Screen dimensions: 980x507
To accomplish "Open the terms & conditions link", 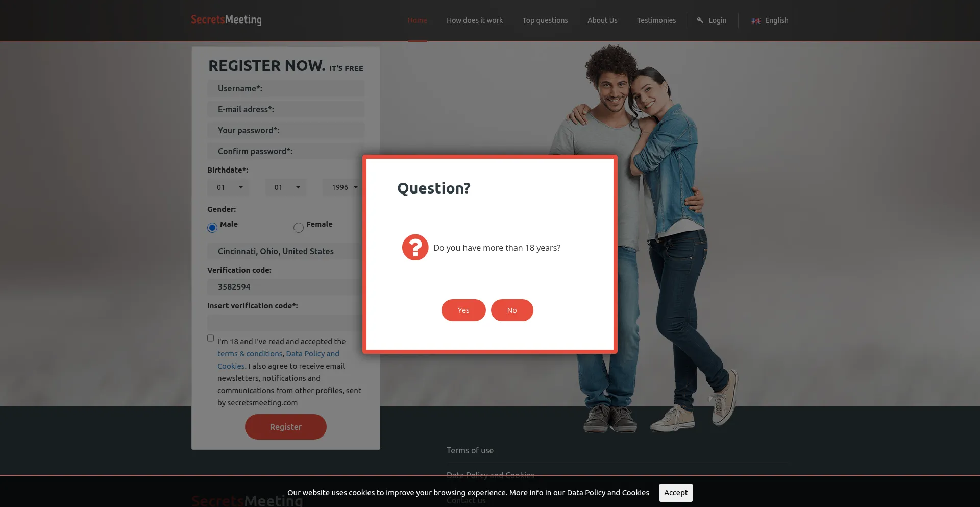I will point(250,354).
